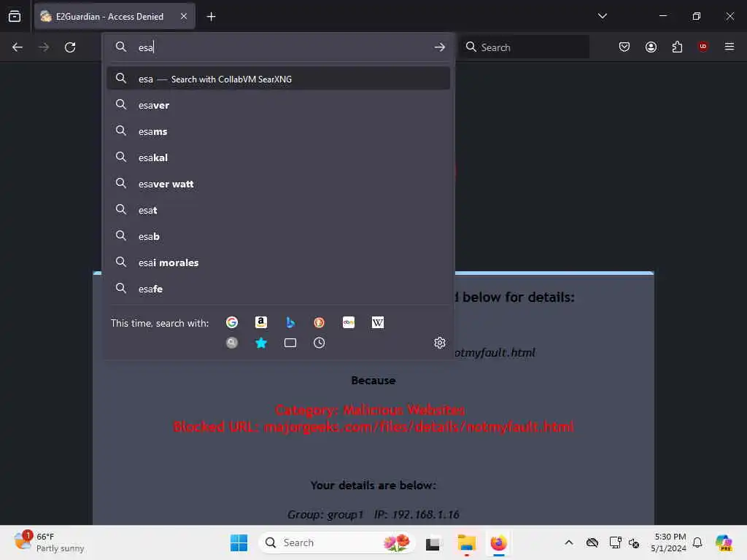This screenshot has width=747, height=560.
Task: Reload the current page
Action: [x=70, y=47]
